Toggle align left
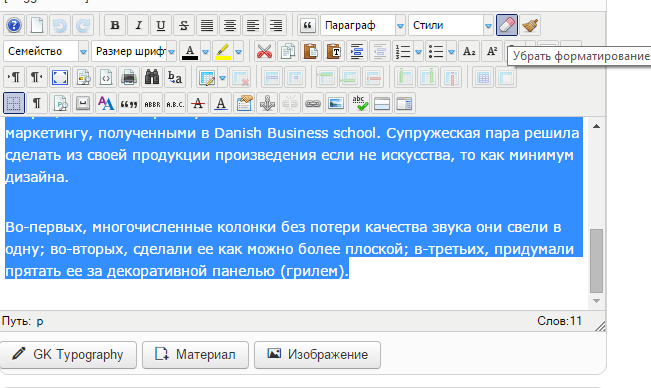651x388 pixels. point(253,25)
